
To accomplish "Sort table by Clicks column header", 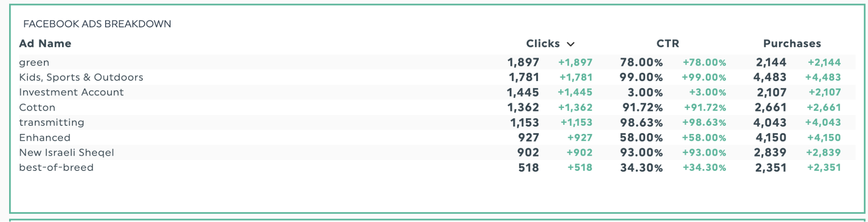I will (x=543, y=44).
